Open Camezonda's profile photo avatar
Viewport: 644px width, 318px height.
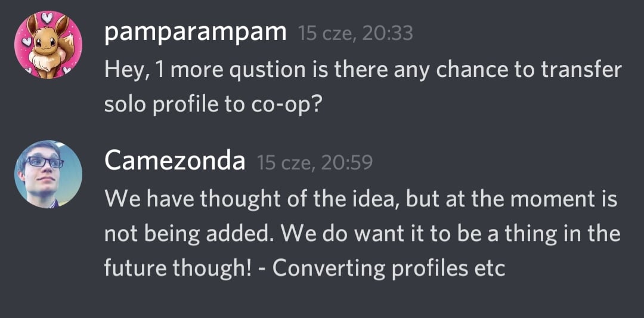pyautogui.click(x=48, y=174)
